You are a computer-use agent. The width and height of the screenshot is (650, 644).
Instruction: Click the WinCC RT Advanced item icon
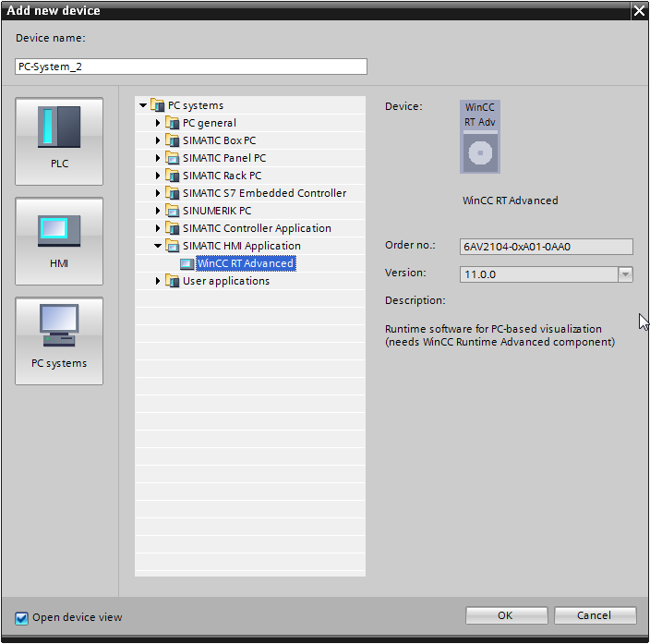(187, 263)
